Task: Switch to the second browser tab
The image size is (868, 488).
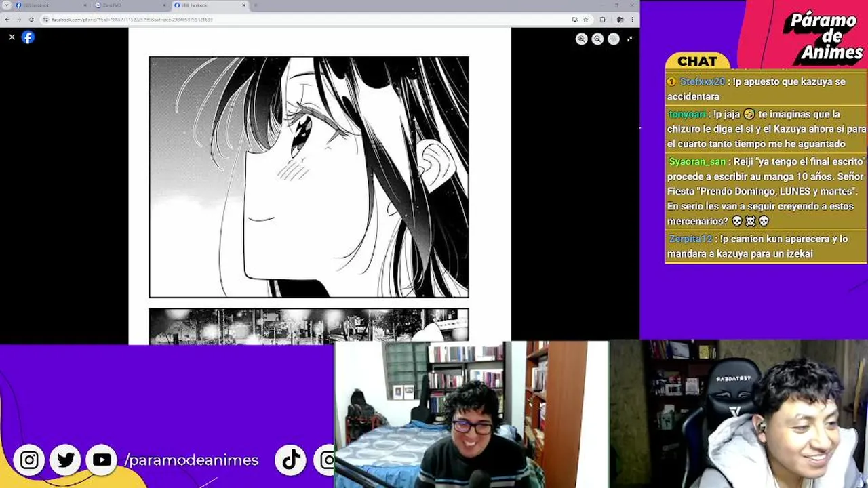Action: coord(130,5)
